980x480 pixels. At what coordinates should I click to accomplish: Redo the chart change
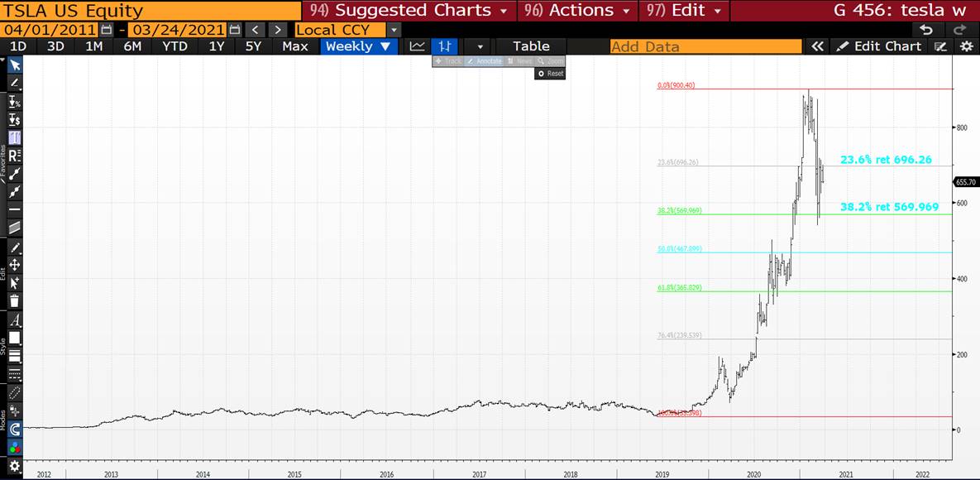(960, 30)
